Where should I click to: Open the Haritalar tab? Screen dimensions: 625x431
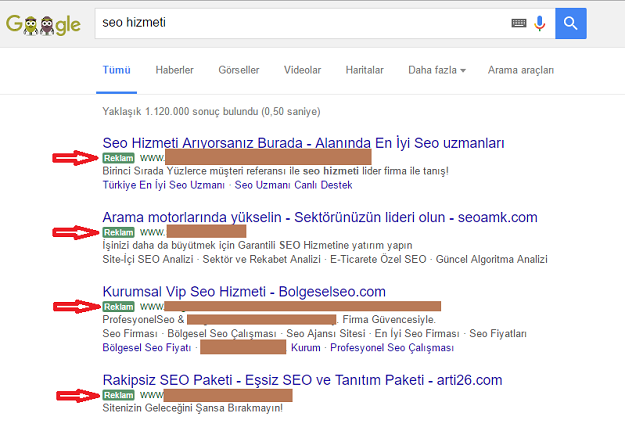[x=364, y=70]
